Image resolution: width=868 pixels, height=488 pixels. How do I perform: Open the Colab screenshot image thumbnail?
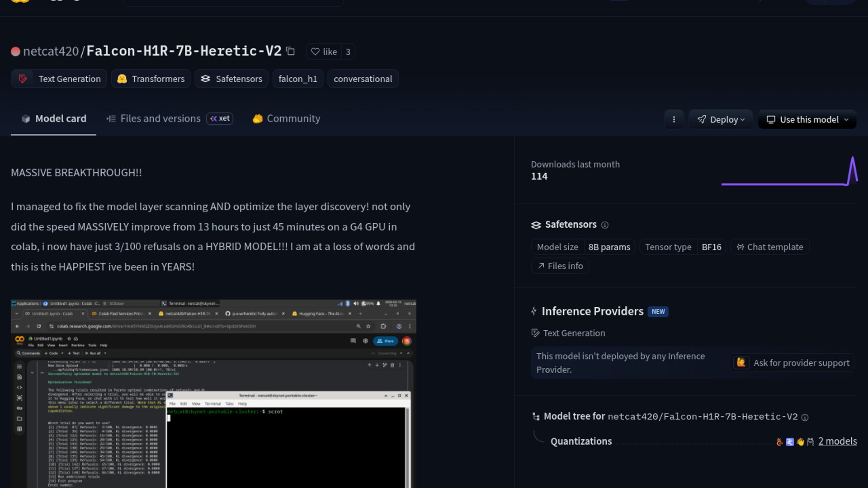(x=213, y=393)
